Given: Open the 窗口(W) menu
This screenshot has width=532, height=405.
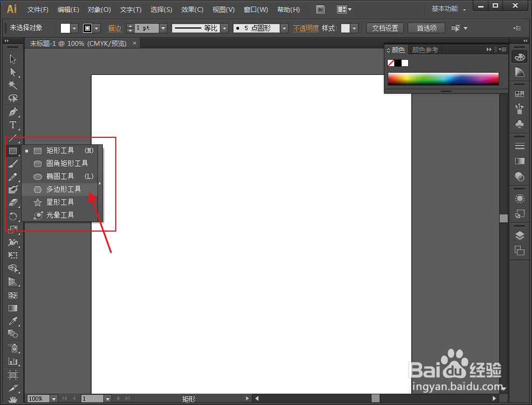Looking at the screenshot, I should (256, 10).
